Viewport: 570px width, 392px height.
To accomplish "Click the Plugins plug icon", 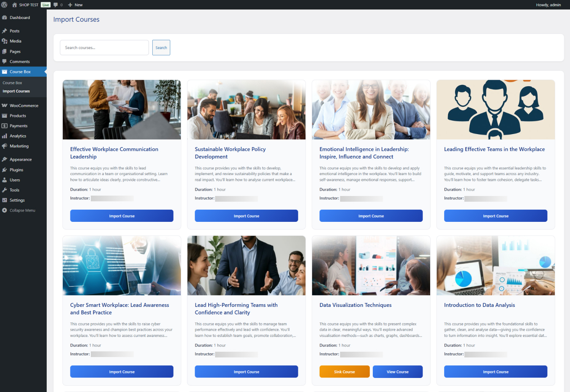I will click(5, 170).
